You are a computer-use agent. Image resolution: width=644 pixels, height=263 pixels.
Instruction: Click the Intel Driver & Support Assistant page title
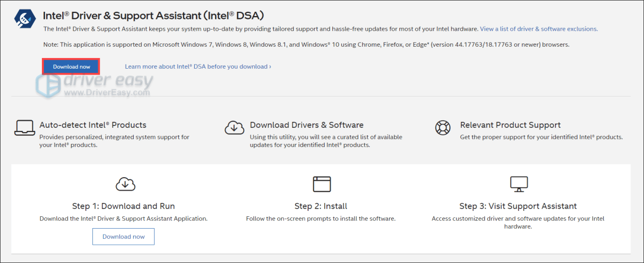click(153, 15)
